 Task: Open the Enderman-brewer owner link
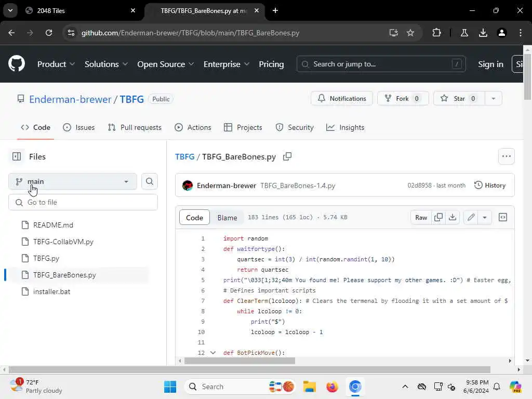70,99
